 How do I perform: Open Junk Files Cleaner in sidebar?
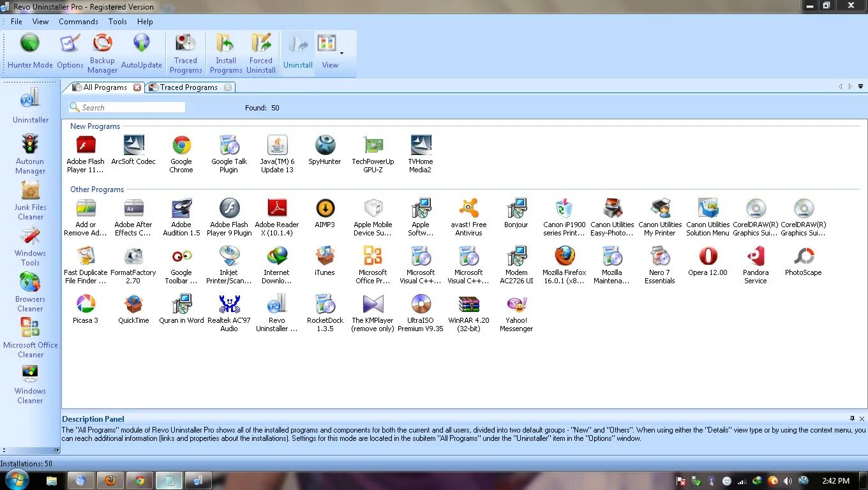(x=31, y=200)
